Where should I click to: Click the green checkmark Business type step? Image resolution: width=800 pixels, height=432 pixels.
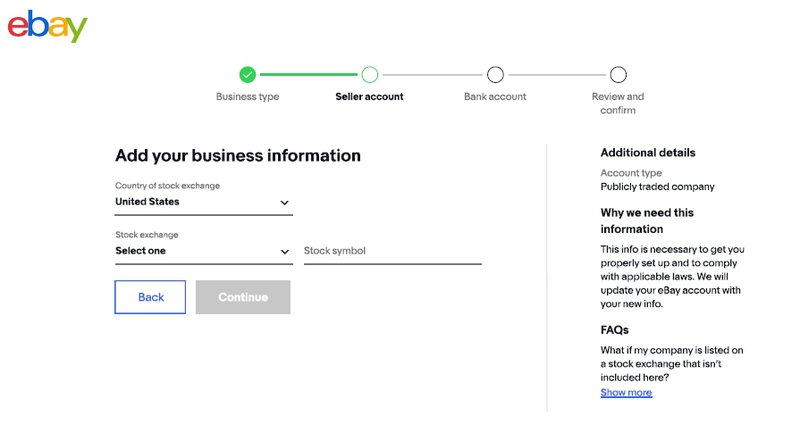pyautogui.click(x=247, y=74)
